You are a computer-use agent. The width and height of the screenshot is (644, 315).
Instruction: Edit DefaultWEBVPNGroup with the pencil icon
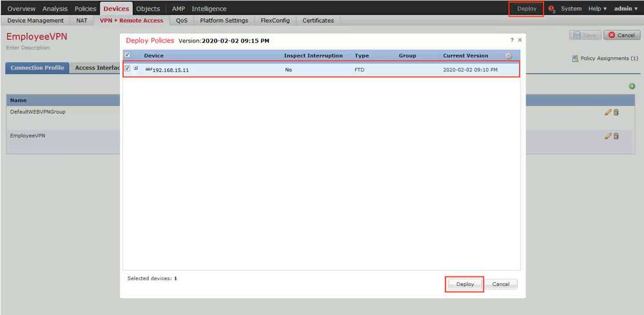coord(607,112)
